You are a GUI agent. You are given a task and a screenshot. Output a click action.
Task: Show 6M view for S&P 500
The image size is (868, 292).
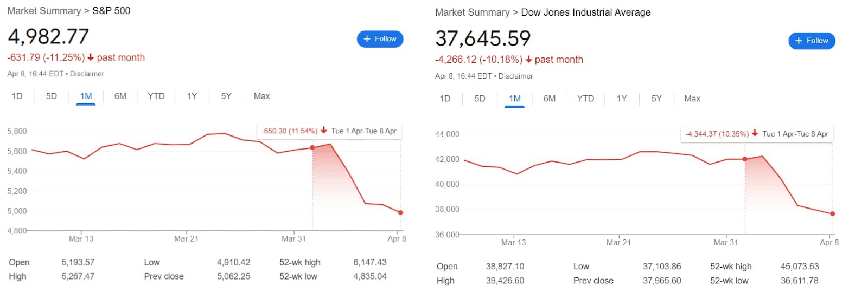coord(120,96)
